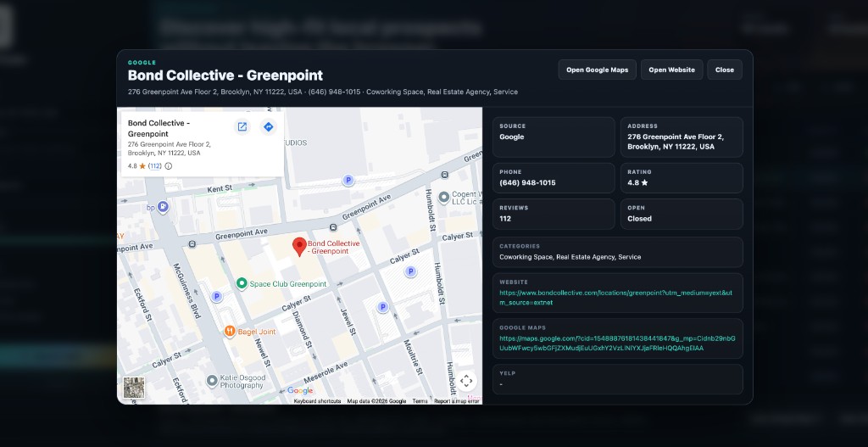Select the Bagel Joint restaurant marker
The height and width of the screenshot is (447, 868).
pyautogui.click(x=230, y=332)
